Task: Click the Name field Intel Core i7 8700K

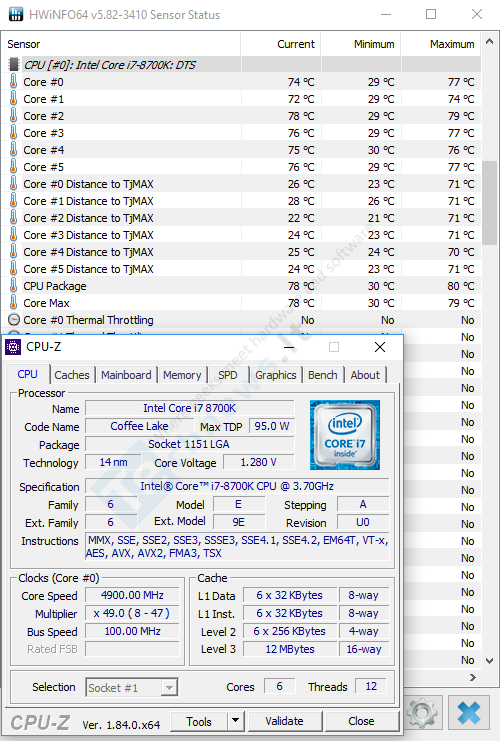Action: tap(190, 408)
